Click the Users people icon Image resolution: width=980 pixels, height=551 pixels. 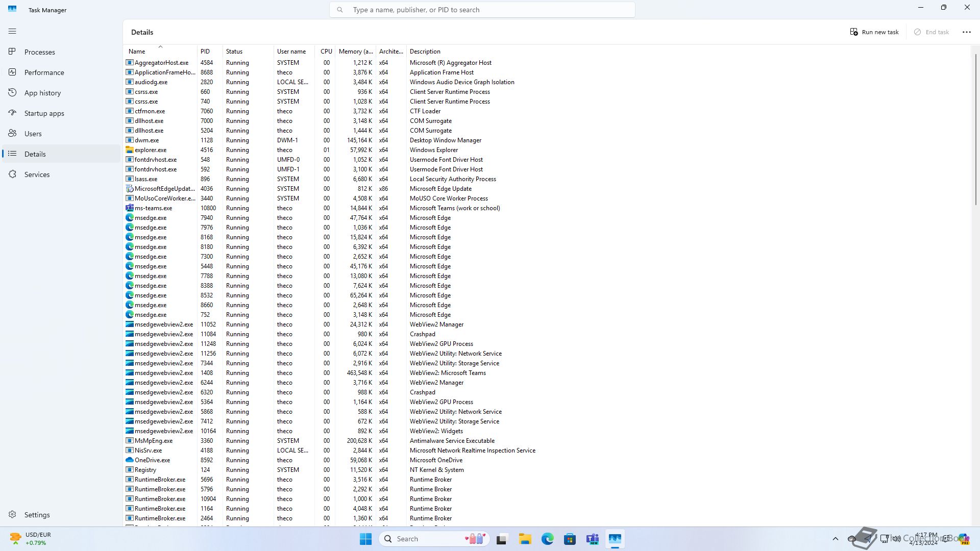point(12,133)
